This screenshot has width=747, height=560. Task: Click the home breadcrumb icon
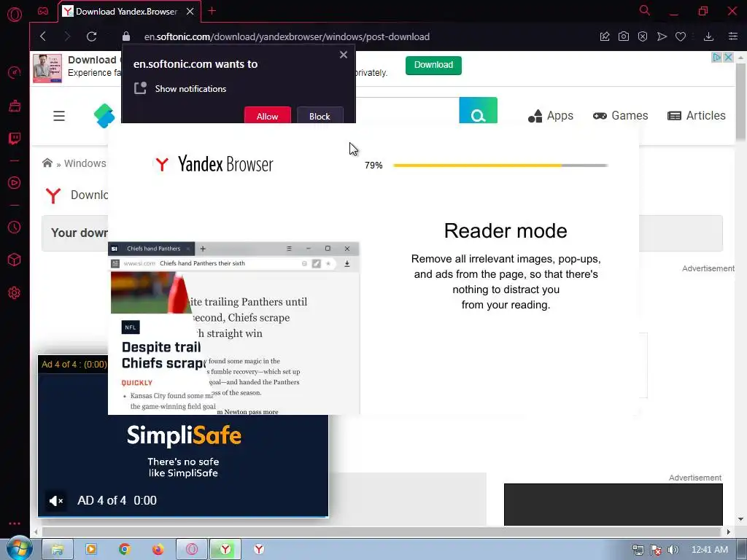tap(47, 163)
